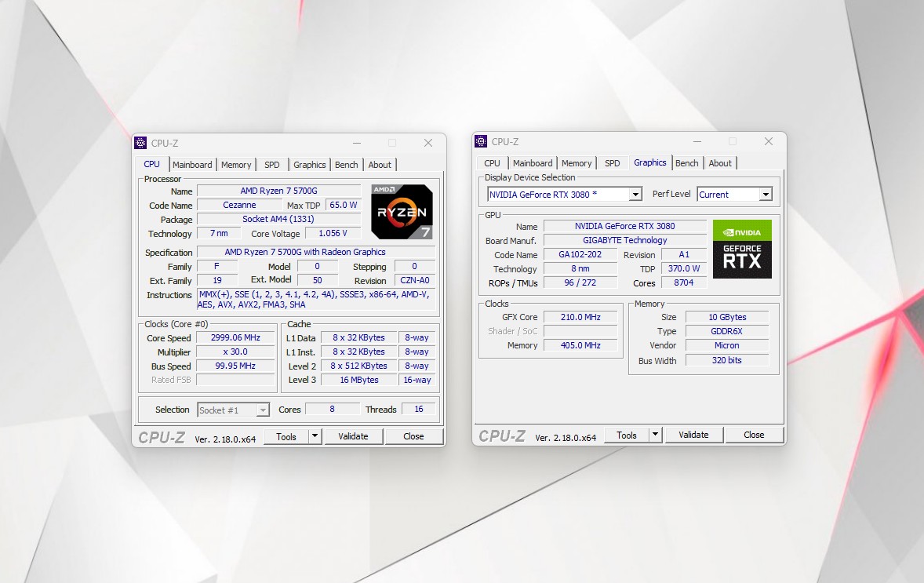Image resolution: width=924 pixels, height=583 pixels.
Task: Click Core Speed value 2999.06 MHz
Action: [236, 337]
